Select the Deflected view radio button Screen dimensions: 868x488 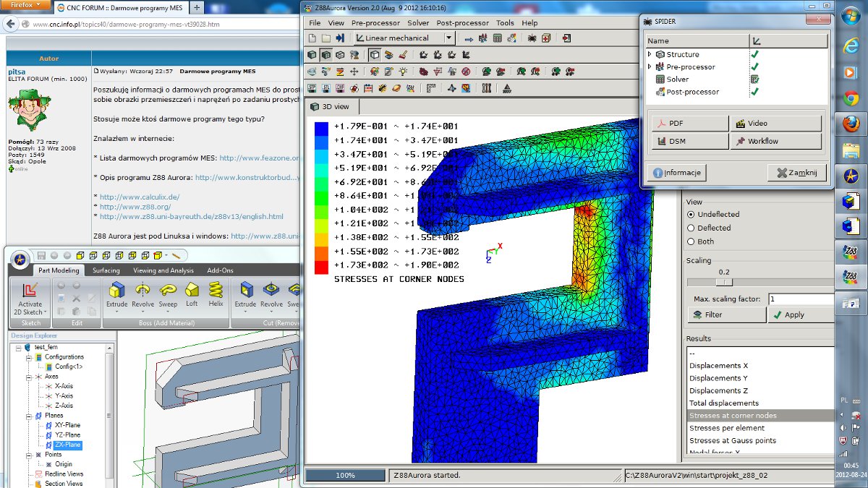(691, 228)
